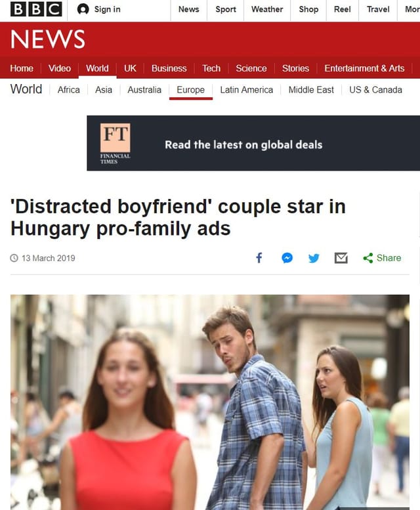Share article via Messenger icon

[x=287, y=258]
